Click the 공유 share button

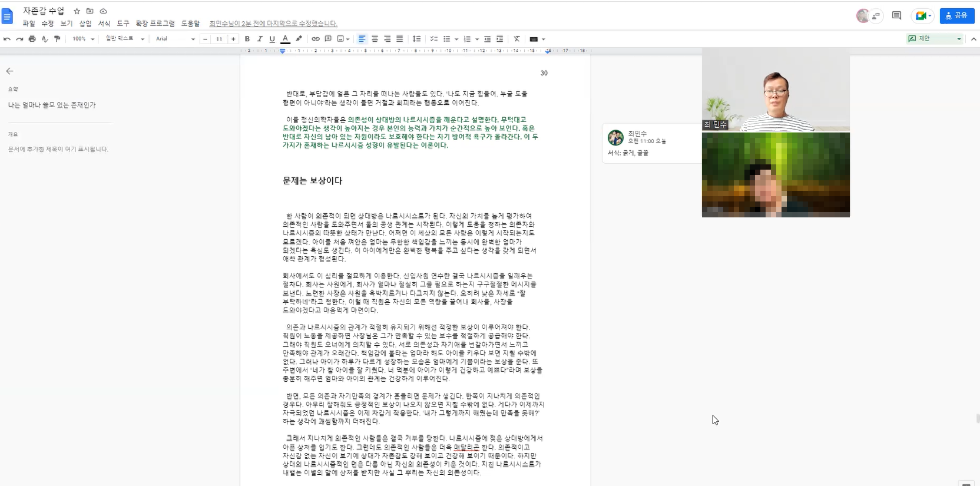(956, 16)
